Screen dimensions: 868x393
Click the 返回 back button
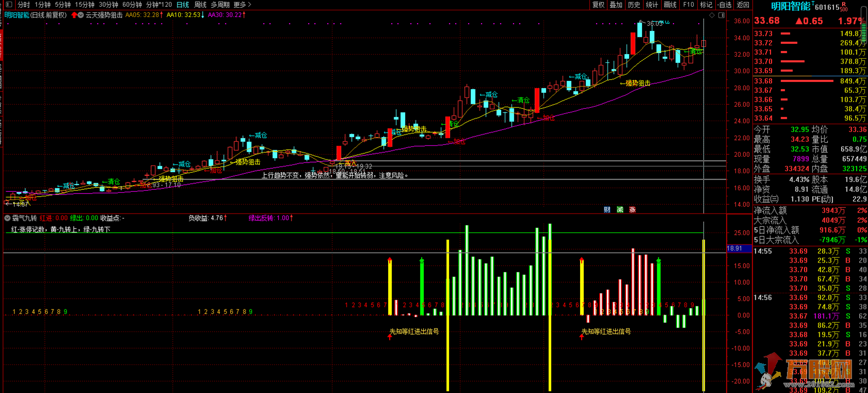[743, 5]
